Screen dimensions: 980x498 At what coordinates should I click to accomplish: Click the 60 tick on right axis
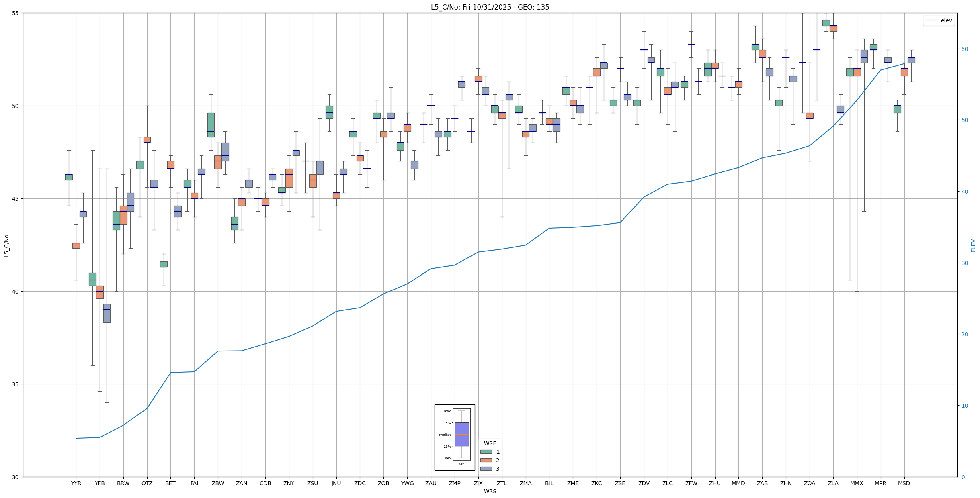click(x=965, y=49)
